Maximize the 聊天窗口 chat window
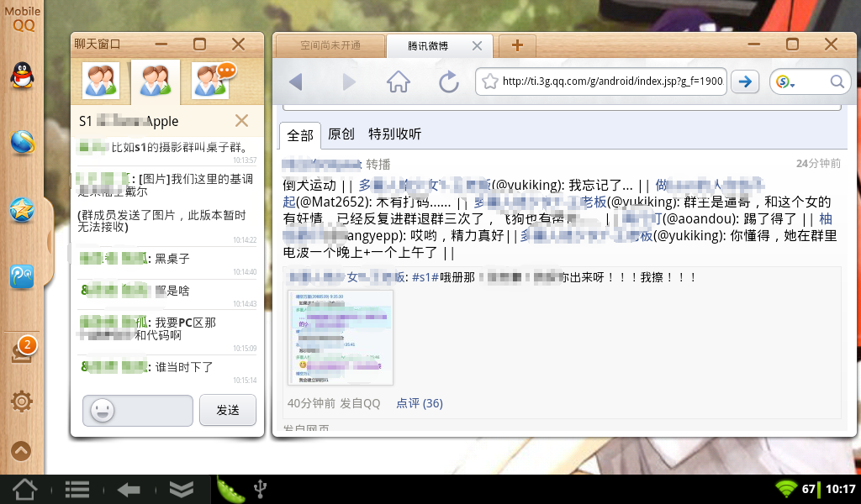The width and height of the screenshot is (861, 504). (x=200, y=45)
